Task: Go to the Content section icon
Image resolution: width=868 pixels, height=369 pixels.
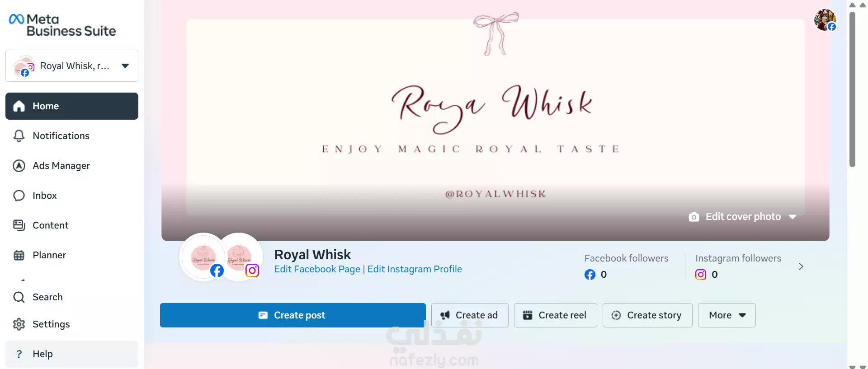Action: point(19,225)
